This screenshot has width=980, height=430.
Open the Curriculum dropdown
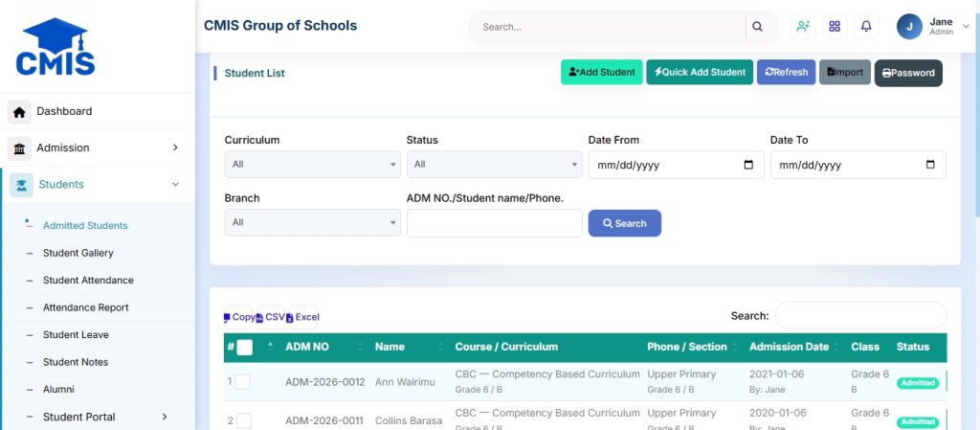[x=313, y=165]
